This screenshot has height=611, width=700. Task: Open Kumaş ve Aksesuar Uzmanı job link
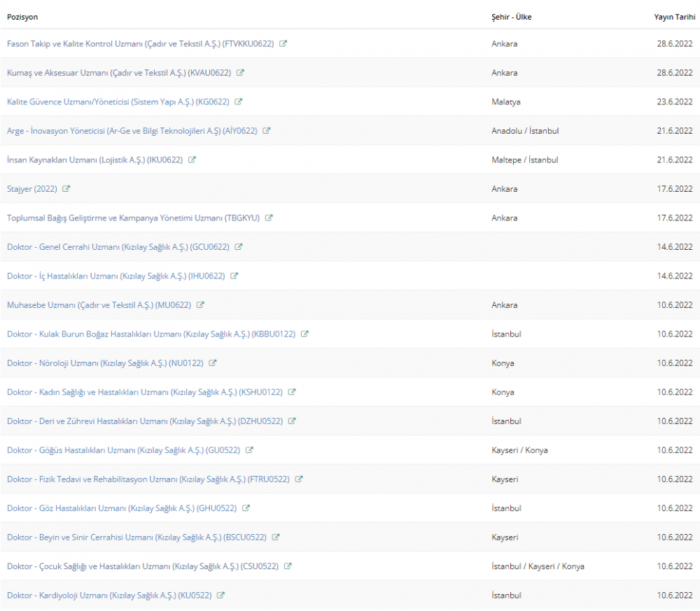(x=119, y=73)
